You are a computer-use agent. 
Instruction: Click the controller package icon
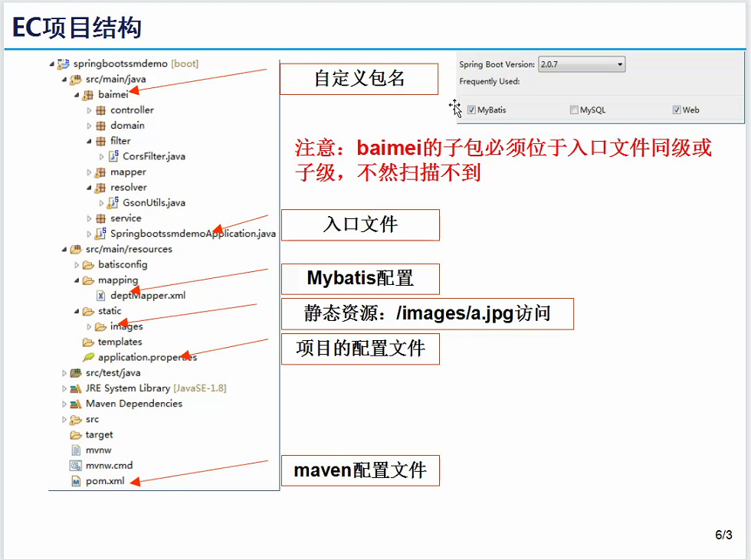pos(100,110)
